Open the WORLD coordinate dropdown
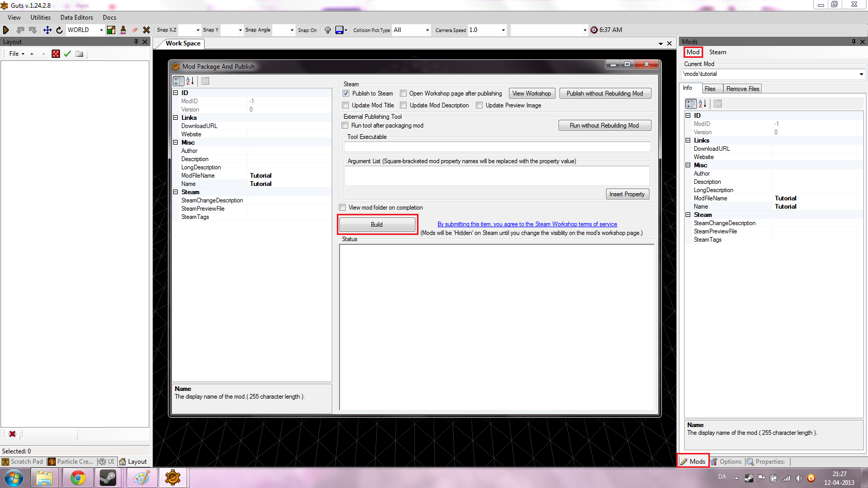The image size is (868, 488). [x=101, y=30]
